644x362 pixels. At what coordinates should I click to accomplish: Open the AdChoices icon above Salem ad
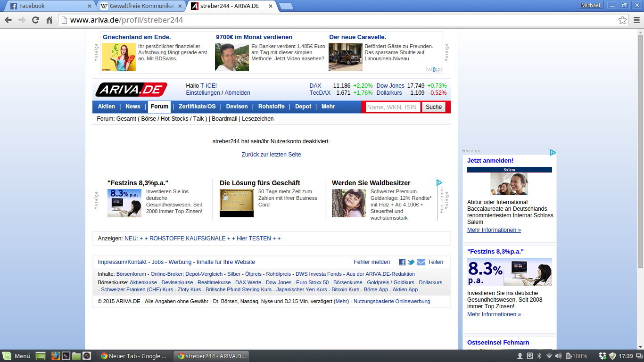pos(553,152)
